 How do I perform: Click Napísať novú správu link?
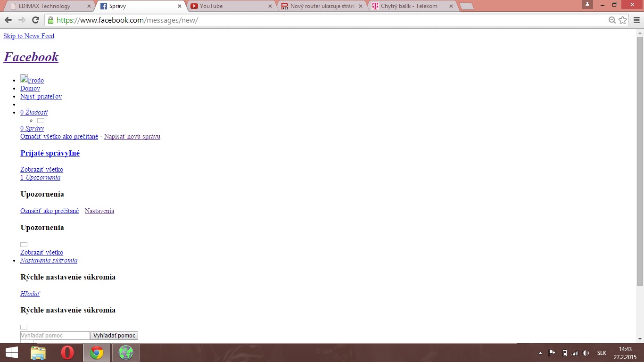(x=132, y=137)
